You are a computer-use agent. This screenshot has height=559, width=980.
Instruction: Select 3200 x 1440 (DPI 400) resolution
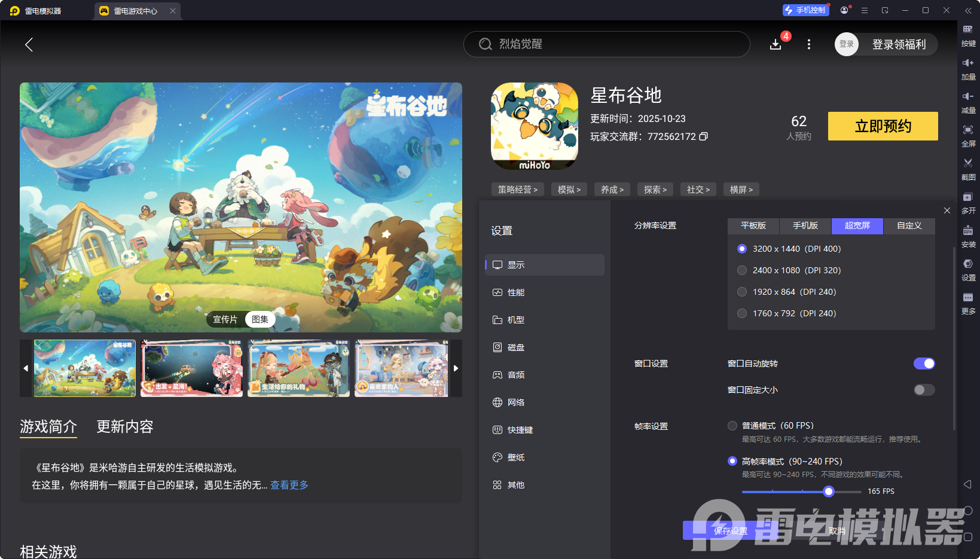pos(742,249)
